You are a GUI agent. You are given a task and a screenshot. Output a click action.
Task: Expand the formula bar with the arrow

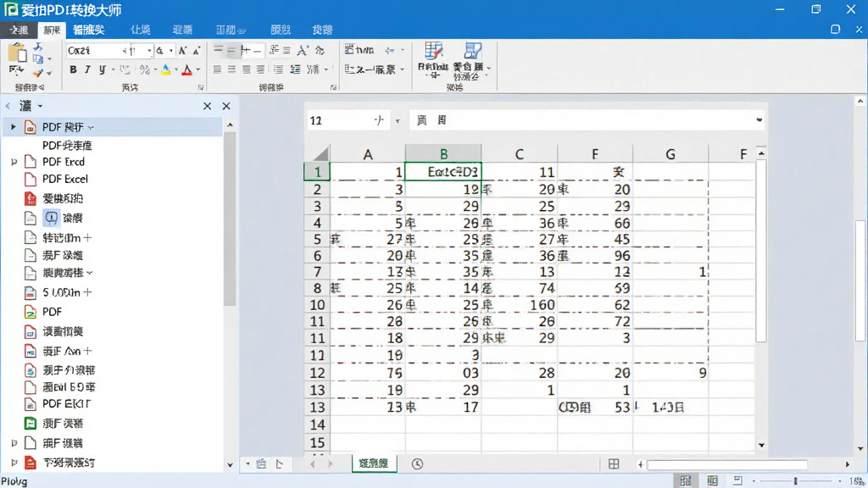[x=759, y=119]
